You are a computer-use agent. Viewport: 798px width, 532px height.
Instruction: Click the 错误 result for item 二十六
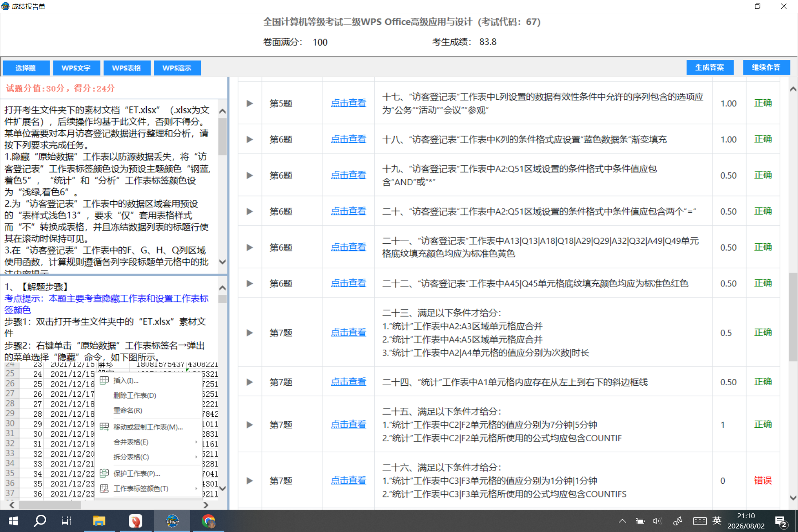coord(763,480)
